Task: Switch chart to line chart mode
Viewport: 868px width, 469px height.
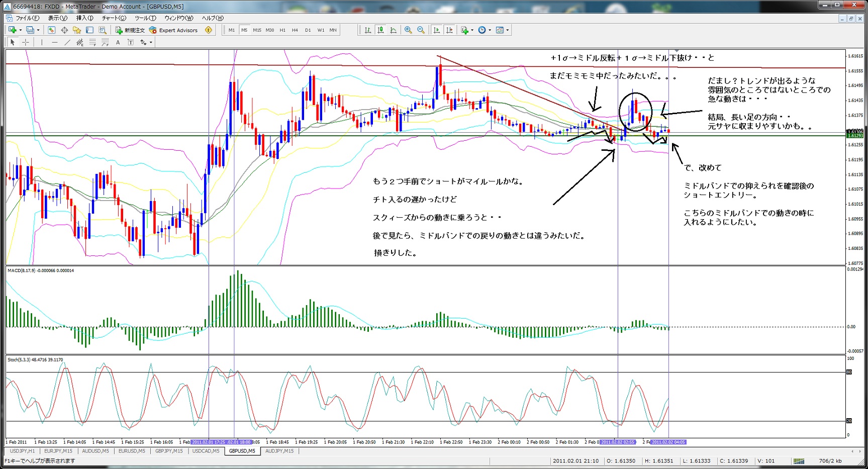Action: click(x=393, y=30)
